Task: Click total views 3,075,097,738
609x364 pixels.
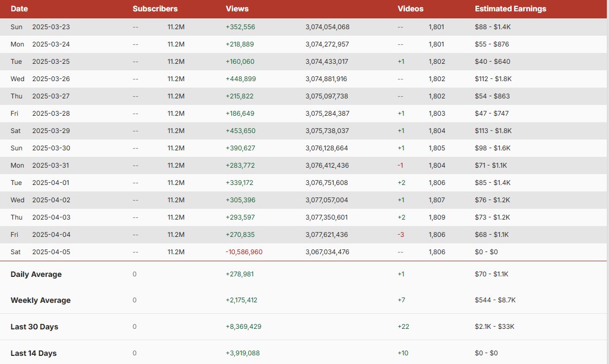Action: click(x=327, y=96)
